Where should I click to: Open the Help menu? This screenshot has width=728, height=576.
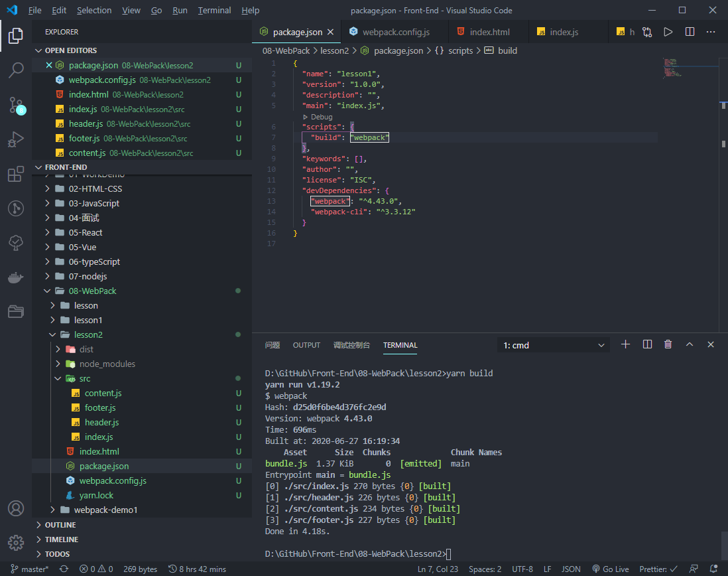point(250,10)
